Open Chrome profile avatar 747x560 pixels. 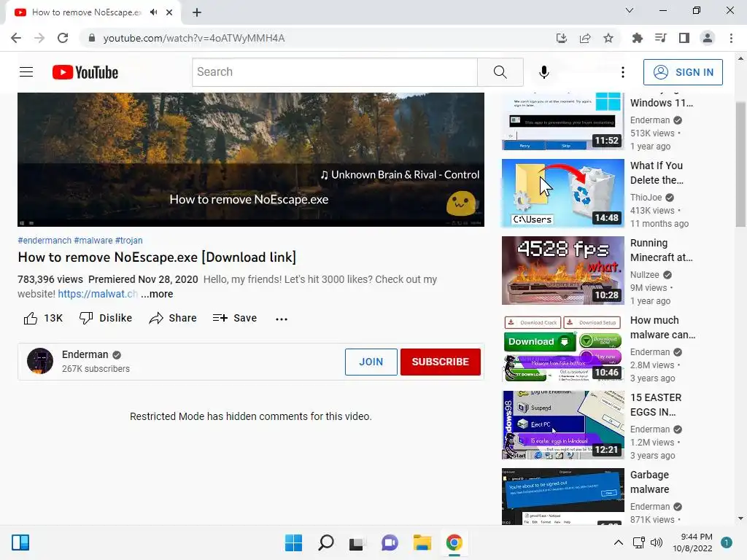[x=708, y=38]
